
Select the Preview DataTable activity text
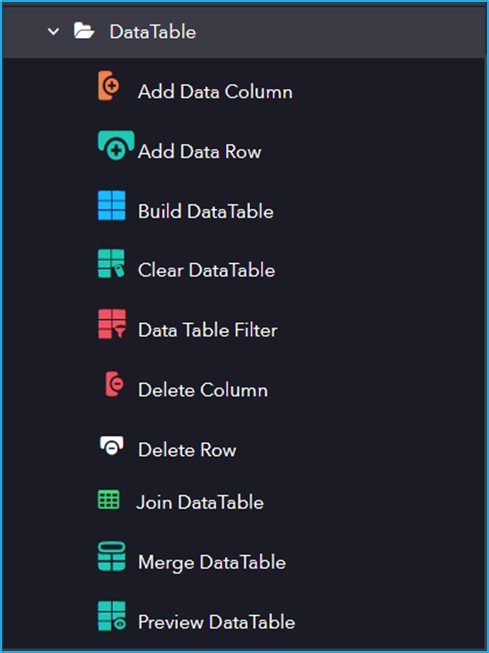(x=217, y=622)
